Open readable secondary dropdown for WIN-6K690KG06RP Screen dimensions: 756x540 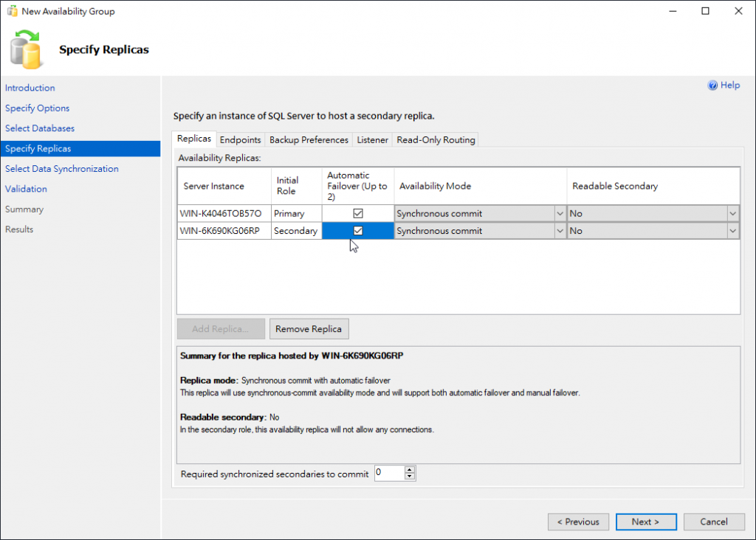(x=732, y=231)
